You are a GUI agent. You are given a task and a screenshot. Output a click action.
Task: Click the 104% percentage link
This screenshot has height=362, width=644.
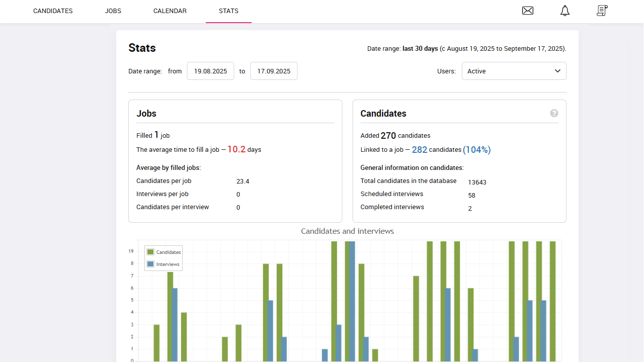(x=477, y=149)
